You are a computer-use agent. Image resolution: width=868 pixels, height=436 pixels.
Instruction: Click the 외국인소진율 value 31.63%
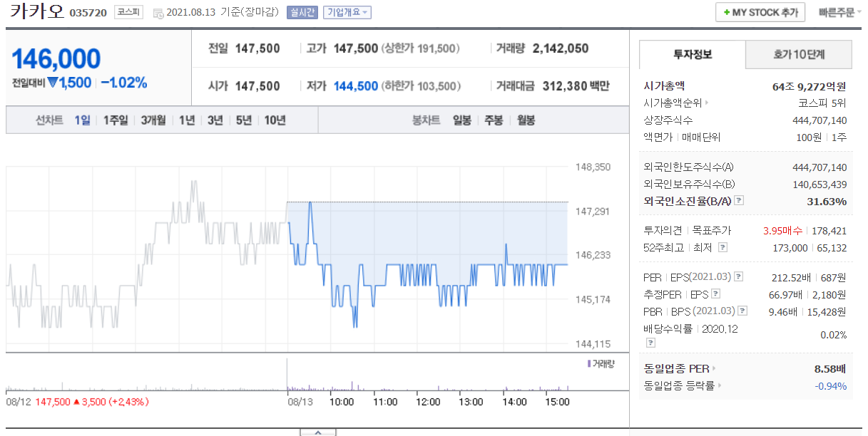827,202
